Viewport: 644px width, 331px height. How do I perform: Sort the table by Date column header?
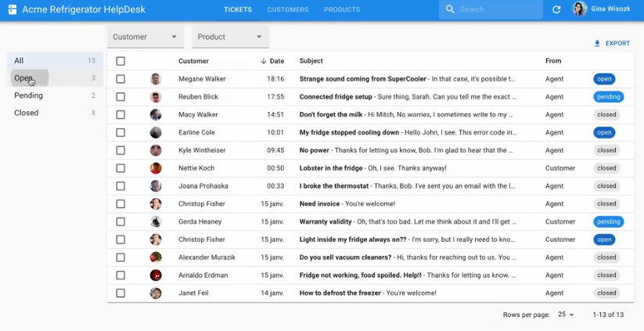coord(272,61)
